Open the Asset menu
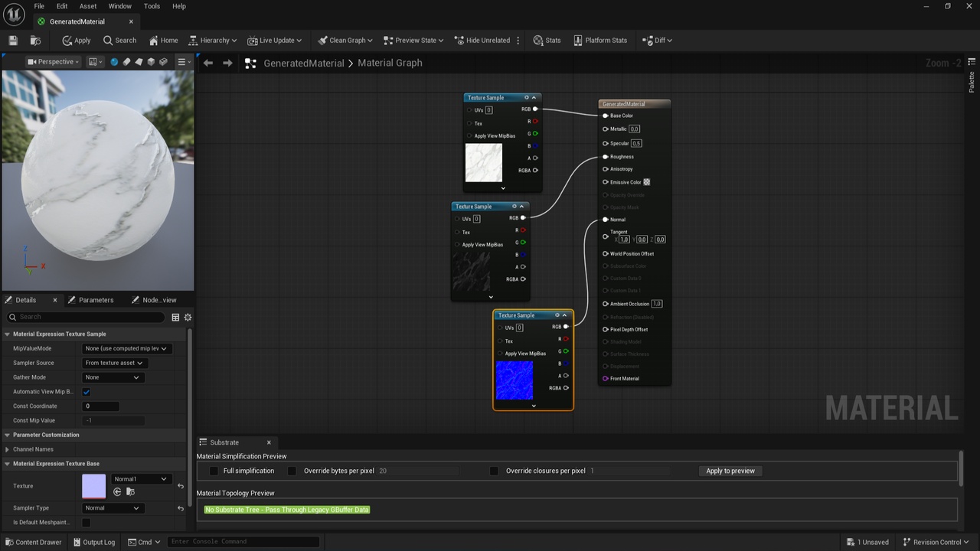Viewport: 980px width, 551px height. coord(88,6)
